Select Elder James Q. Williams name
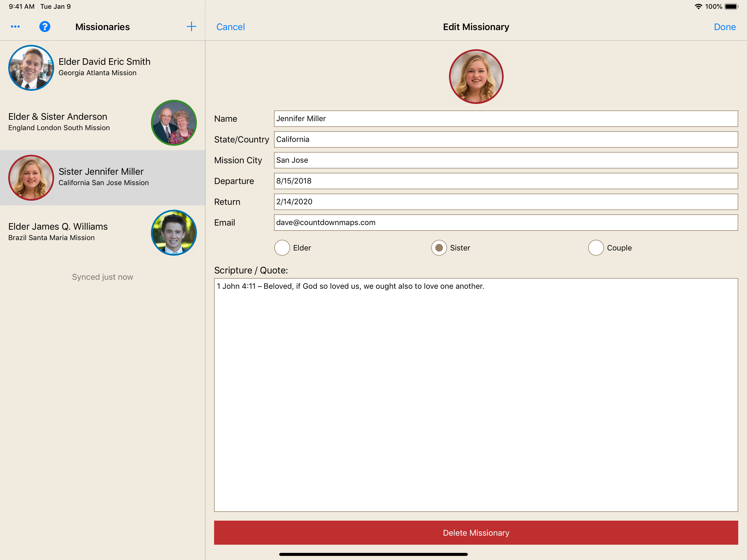 pos(58,226)
